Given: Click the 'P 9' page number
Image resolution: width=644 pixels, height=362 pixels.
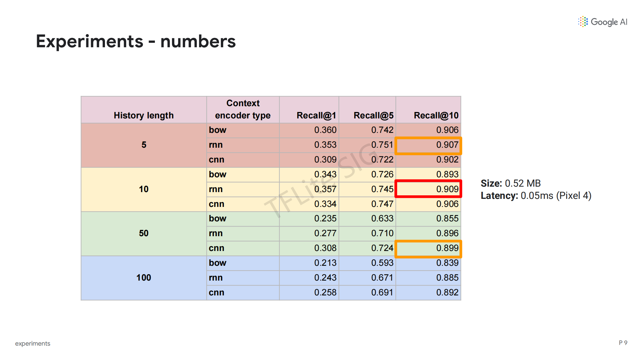Looking at the screenshot, I should (623, 343).
